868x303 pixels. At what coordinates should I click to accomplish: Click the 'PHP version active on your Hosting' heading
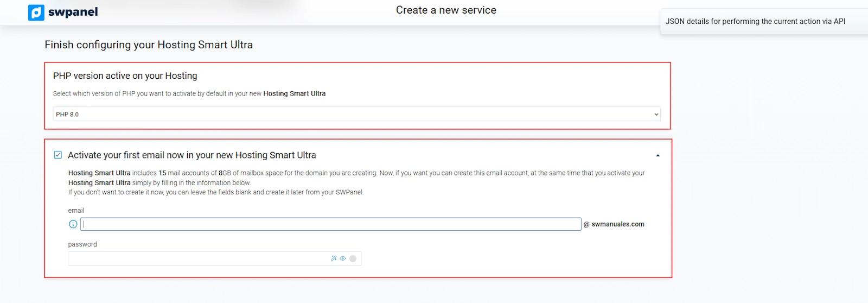coord(125,76)
